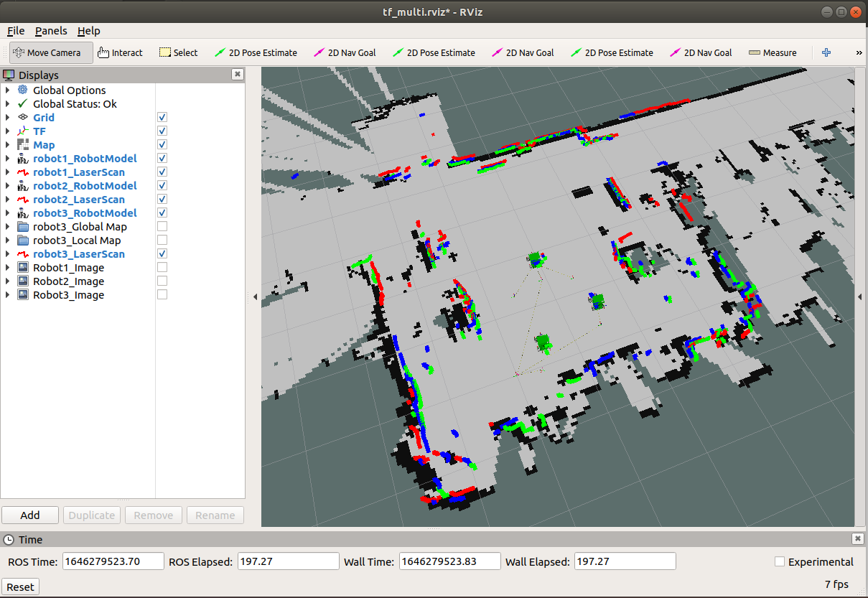Click the blue plus add-tool icon
This screenshot has width=868, height=598.
(x=826, y=52)
